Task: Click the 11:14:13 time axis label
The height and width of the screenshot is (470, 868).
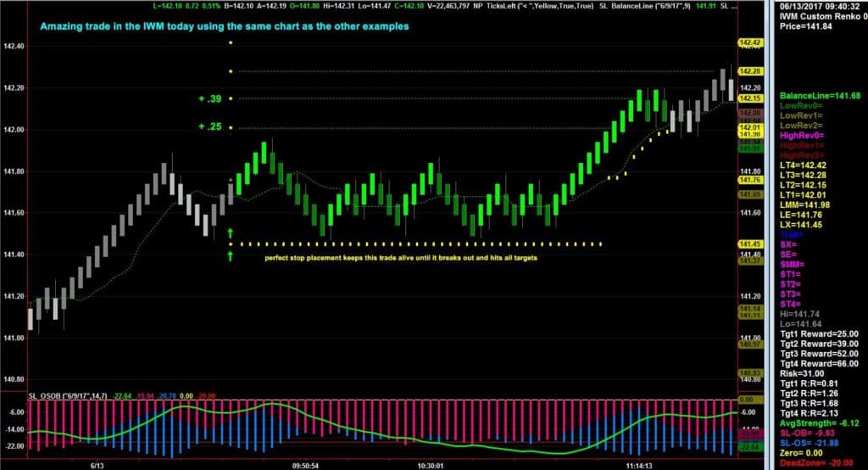Action: pos(639,466)
